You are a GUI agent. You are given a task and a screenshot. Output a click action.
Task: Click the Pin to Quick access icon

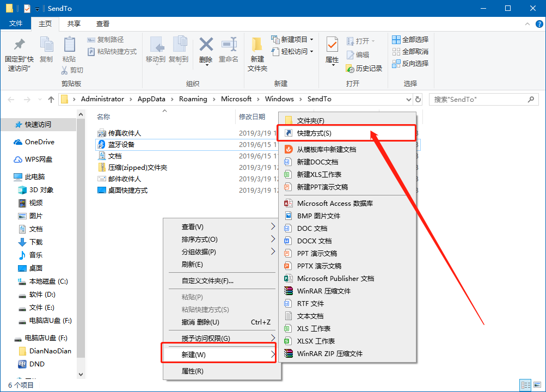click(19, 45)
